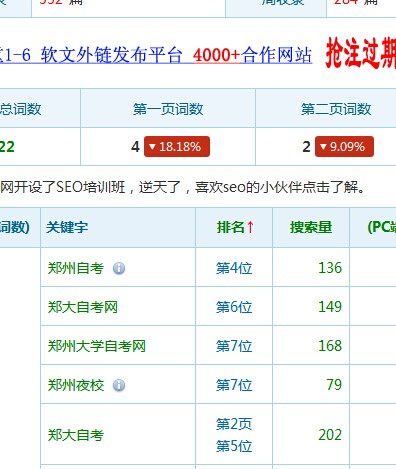The height and width of the screenshot is (469, 396).
Task: Click 第2页 第5位 ranking for 郑大自考
Action: pyautogui.click(x=234, y=435)
